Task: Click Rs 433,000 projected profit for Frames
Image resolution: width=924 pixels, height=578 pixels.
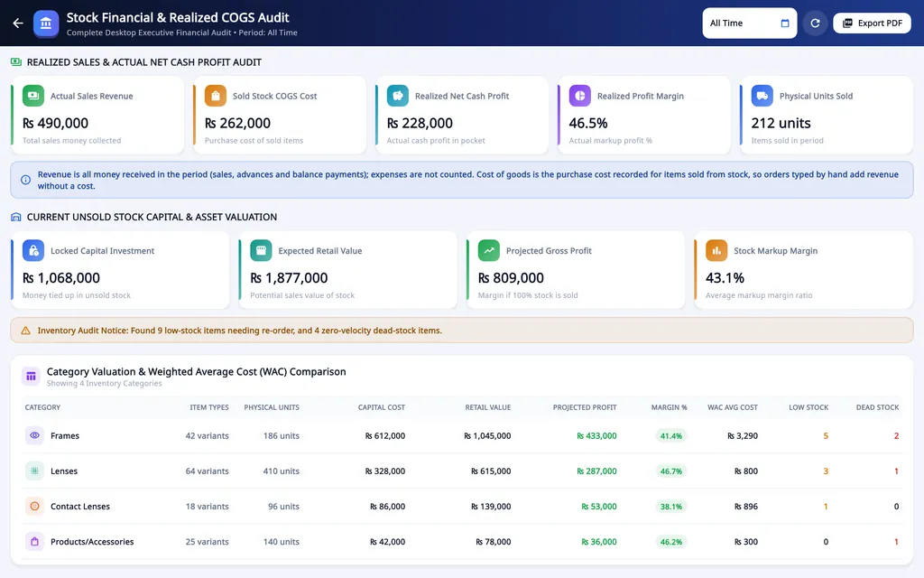Action: click(596, 436)
